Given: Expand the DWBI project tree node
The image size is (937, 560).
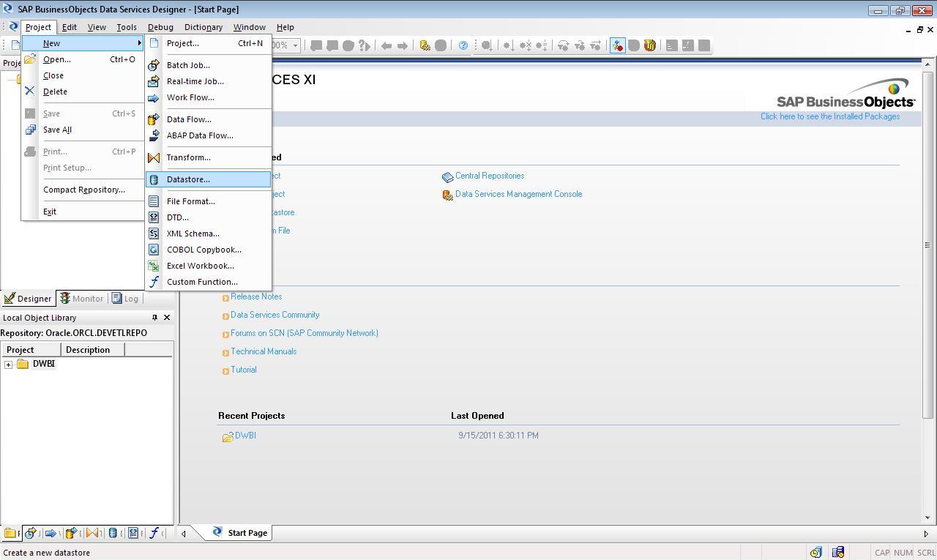Looking at the screenshot, I should [8, 364].
